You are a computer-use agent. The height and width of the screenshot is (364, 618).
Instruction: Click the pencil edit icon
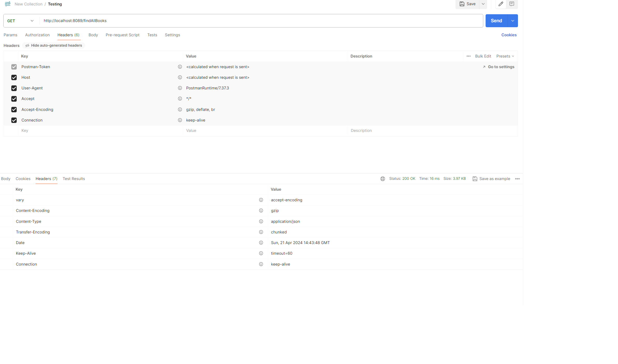[501, 4]
